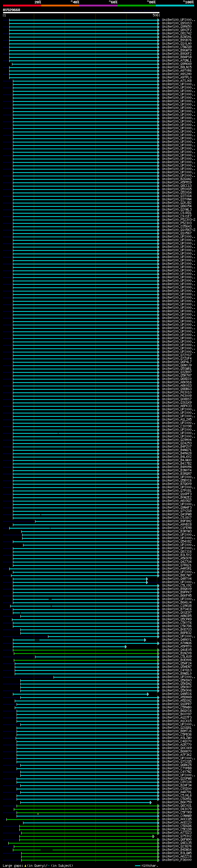The width and height of the screenshot is (197, 868).
Task: Select label UniRef100_A7QNL1
Action: tap(177, 60)
